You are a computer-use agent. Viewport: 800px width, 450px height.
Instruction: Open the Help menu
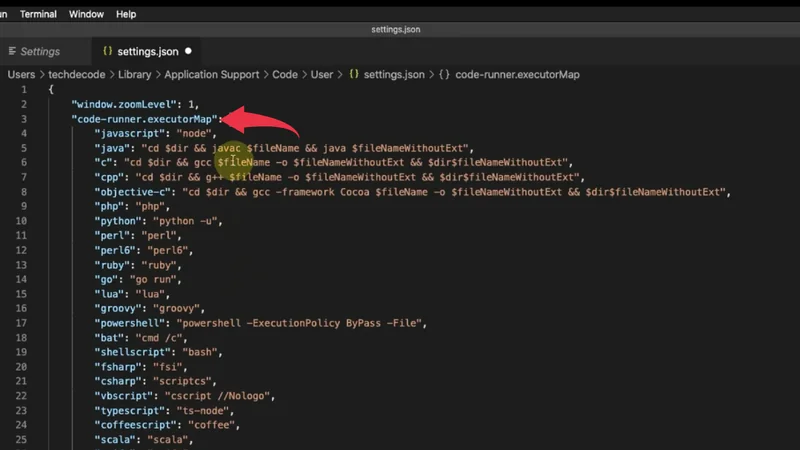126,14
